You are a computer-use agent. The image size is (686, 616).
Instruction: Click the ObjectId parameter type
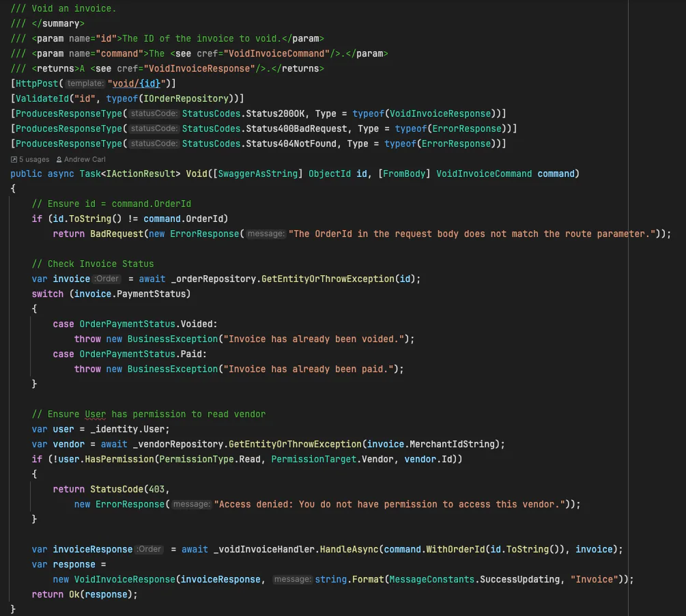pyautogui.click(x=330, y=174)
